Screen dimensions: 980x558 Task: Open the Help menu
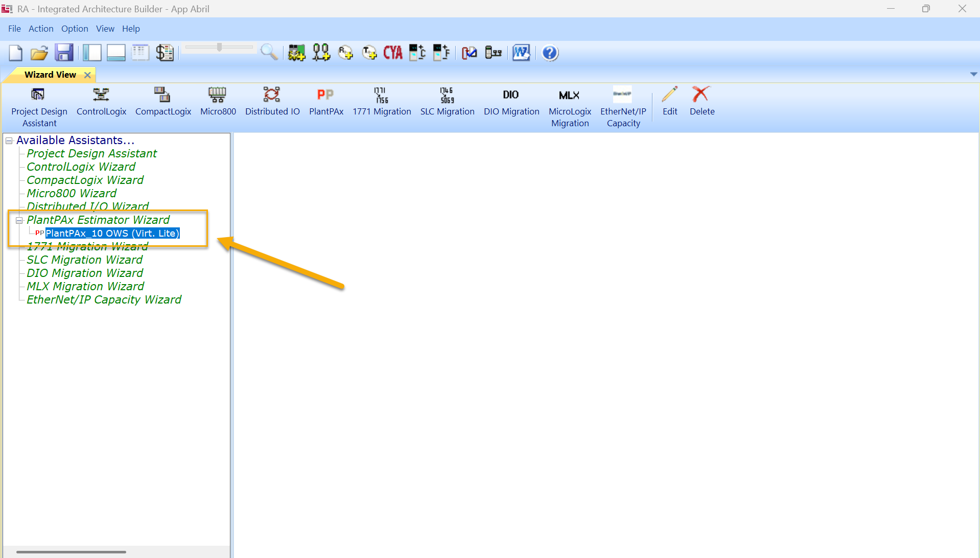point(131,29)
